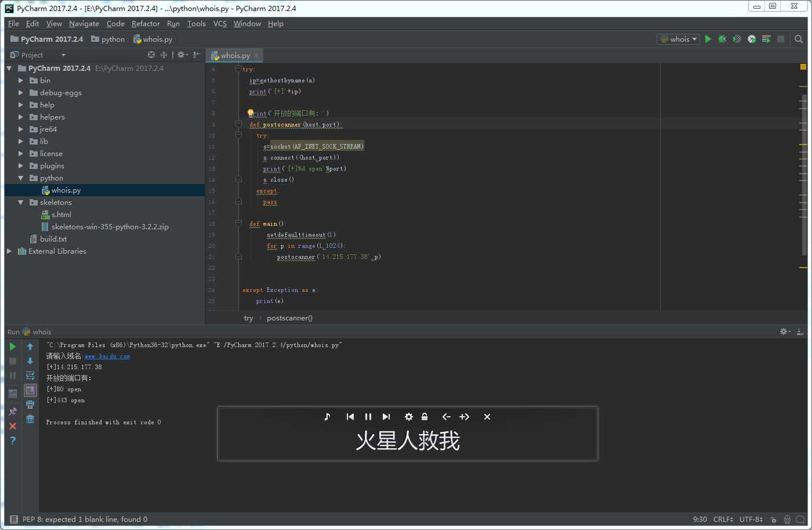The width and height of the screenshot is (812, 530).
Task: Open Project panel settings gear dropdown
Action: [x=182, y=55]
